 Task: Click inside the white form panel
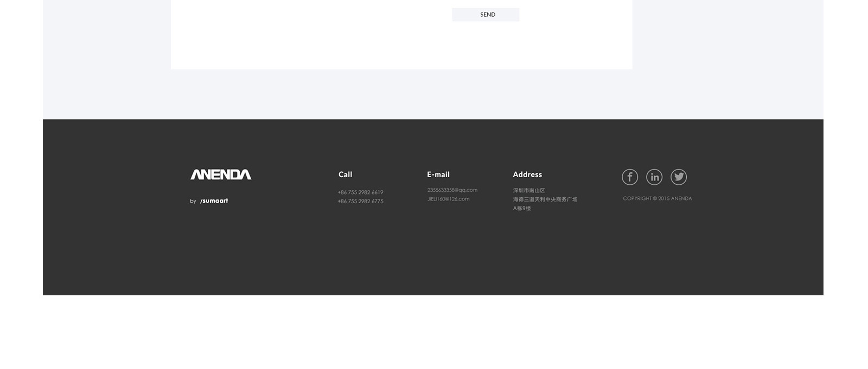click(x=304, y=38)
